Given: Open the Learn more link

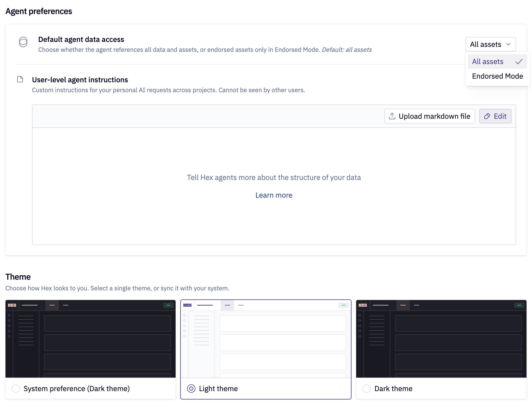Looking at the screenshot, I should [x=274, y=195].
